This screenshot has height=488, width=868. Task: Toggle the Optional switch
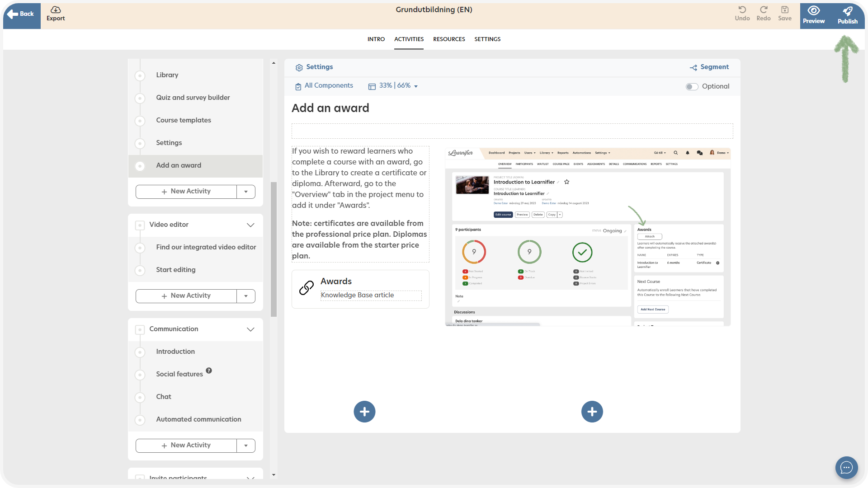click(692, 87)
